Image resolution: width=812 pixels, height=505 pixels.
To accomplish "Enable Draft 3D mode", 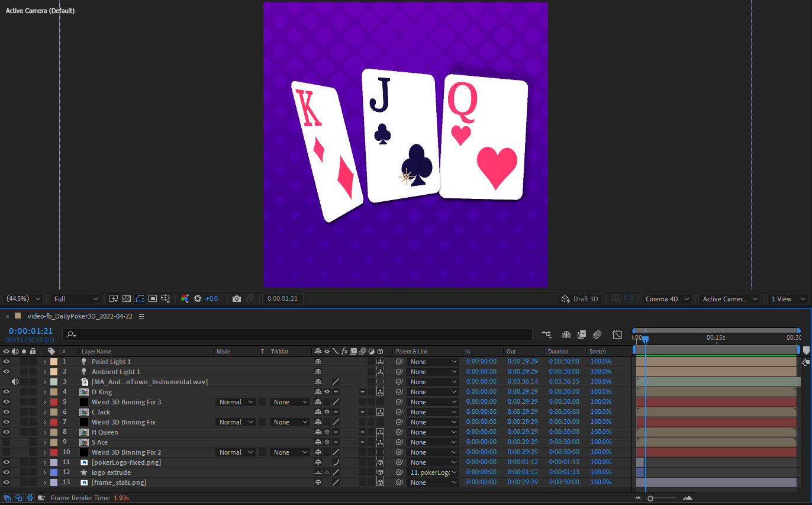I will (580, 298).
